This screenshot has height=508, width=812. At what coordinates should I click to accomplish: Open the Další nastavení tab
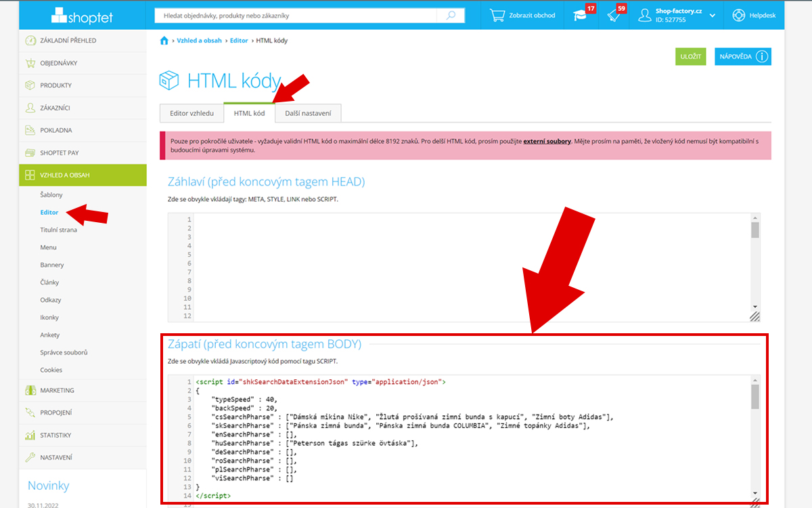tap(308, 113)
